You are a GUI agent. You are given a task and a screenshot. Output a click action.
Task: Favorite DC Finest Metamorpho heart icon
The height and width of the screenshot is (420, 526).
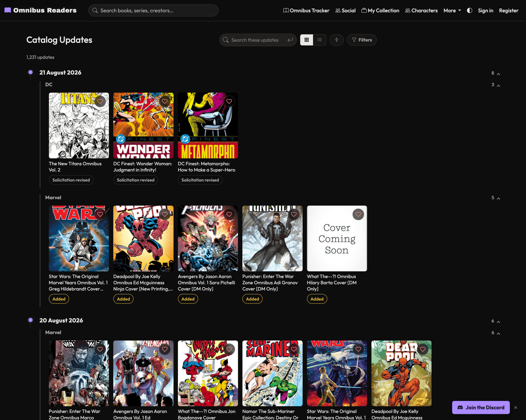229,102
